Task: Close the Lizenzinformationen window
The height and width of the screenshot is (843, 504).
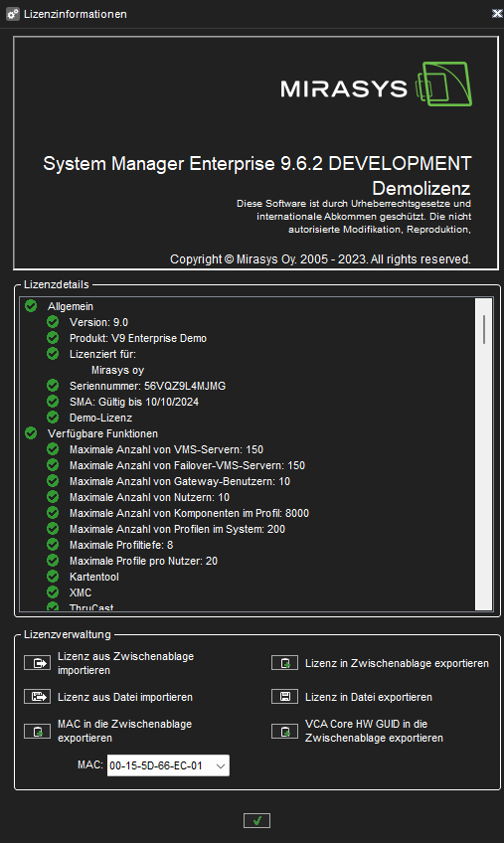Action: (497, 14)
